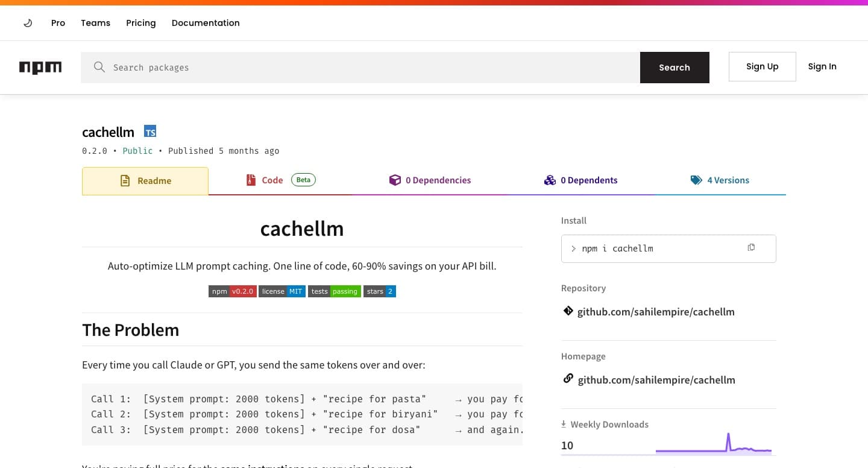Click the Sign Up button
Viewport: 868px width, 468px height.
coord(763,66)
